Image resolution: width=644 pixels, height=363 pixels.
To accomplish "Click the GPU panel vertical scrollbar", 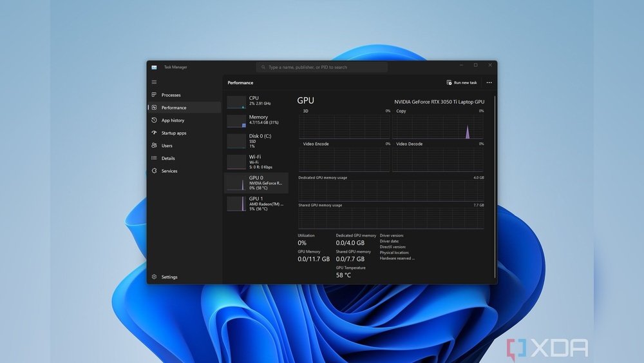I will click(x=495, y=161).
